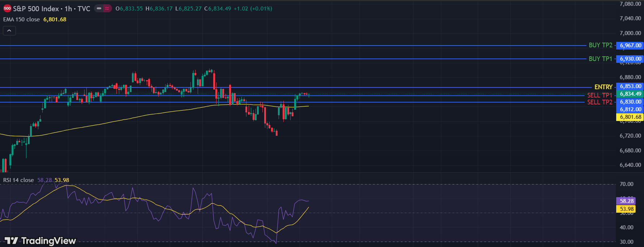
Task: Select the EMA 150 close indicator legend
Action: point(21,19)
